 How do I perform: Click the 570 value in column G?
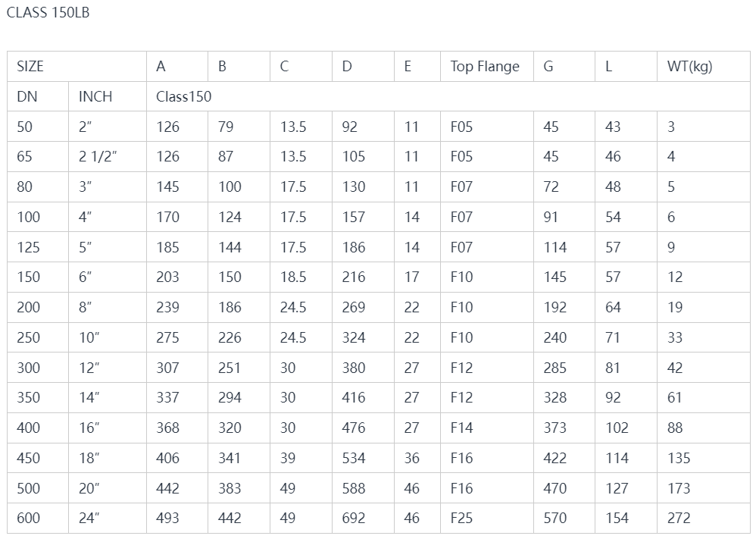(564, 518)
